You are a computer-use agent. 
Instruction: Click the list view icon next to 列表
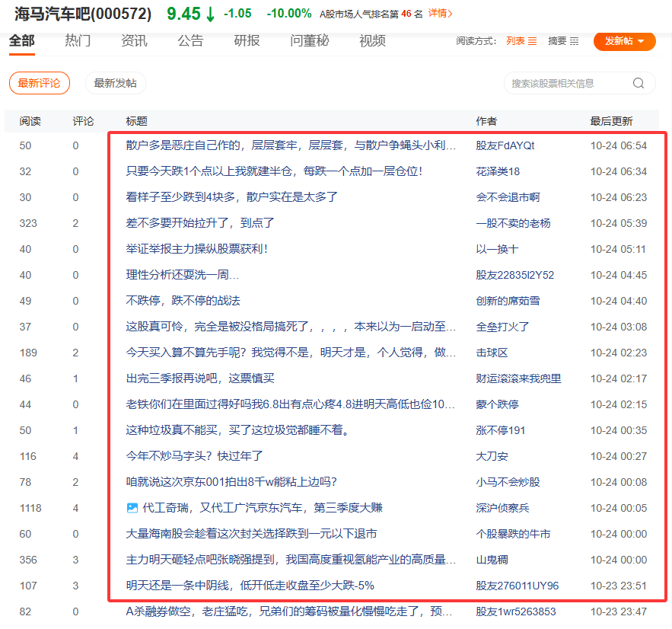tap(532, 41)
